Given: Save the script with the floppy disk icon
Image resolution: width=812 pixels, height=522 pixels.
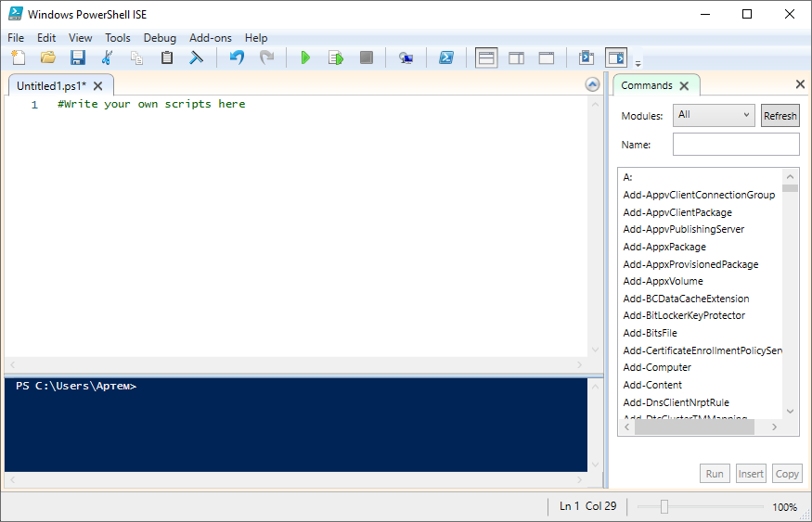Looking at the screenshot, I should [x=78, y=57].
